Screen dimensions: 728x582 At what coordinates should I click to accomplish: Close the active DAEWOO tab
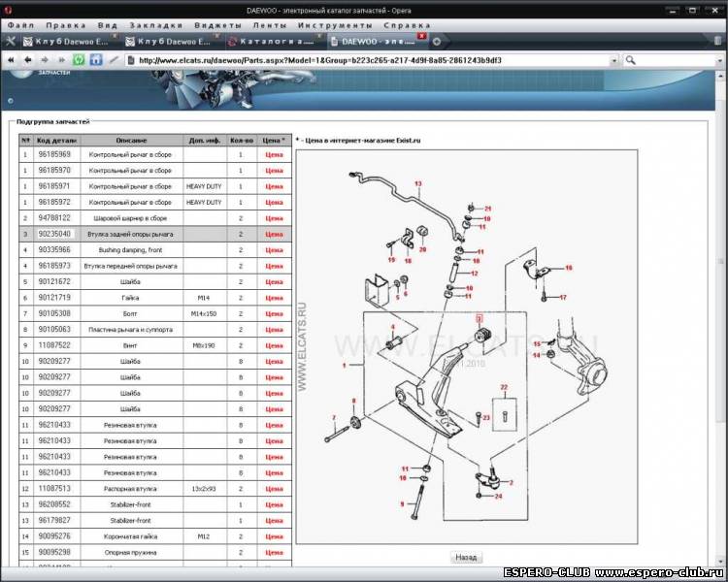(x=421, y=36)
